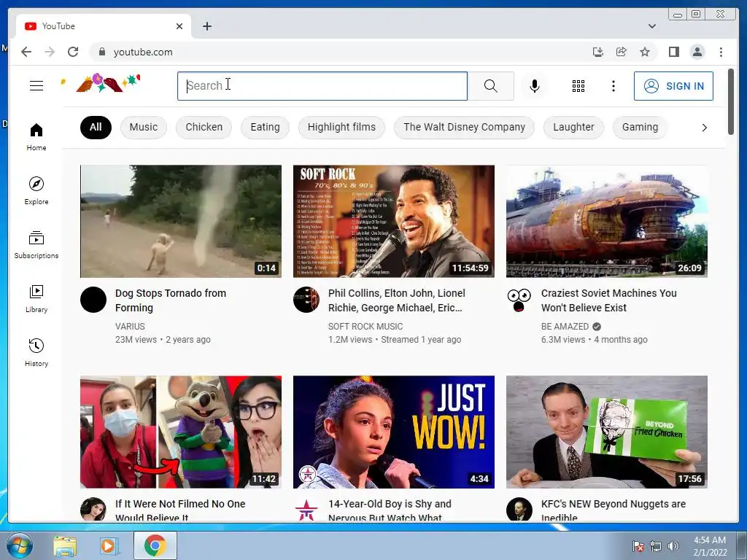
Task: Open the VARIUS channel avatar
Action: [93, 300]
